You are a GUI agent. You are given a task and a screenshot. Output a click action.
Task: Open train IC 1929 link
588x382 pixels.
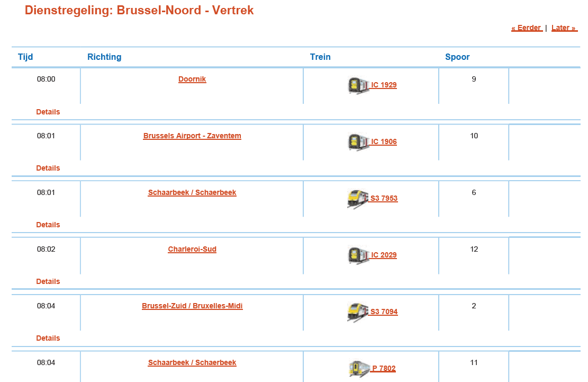pos(383,85)
